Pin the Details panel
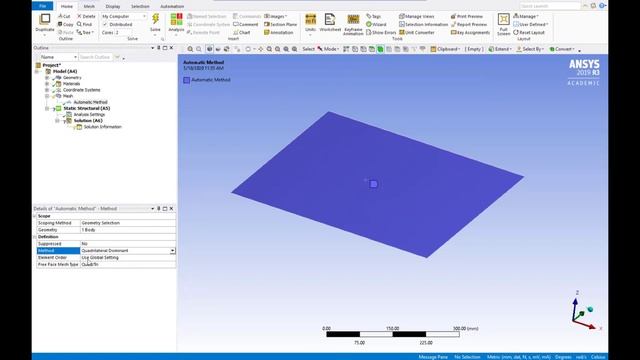640x360 pixels. coord(159,209)
